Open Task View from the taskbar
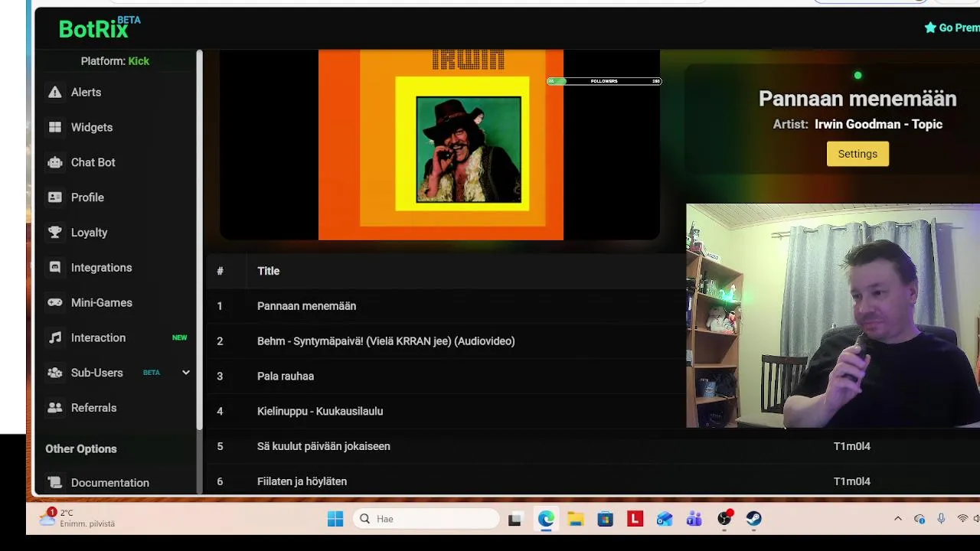This screenshot has width=980, height=551. coord(515,519)
